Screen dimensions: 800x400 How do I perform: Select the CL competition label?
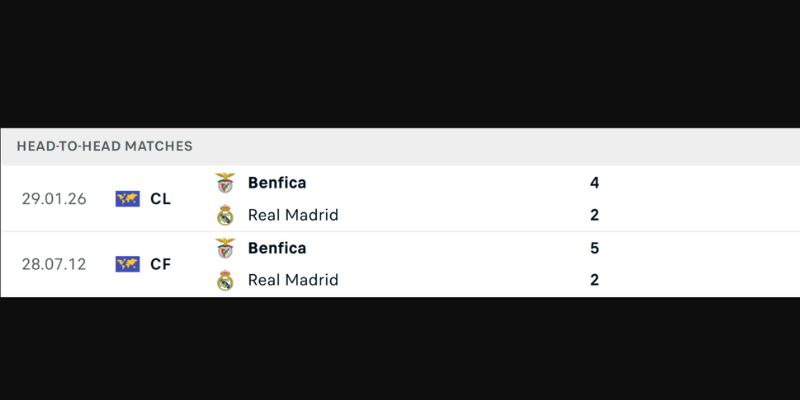[x=160, y=199]
